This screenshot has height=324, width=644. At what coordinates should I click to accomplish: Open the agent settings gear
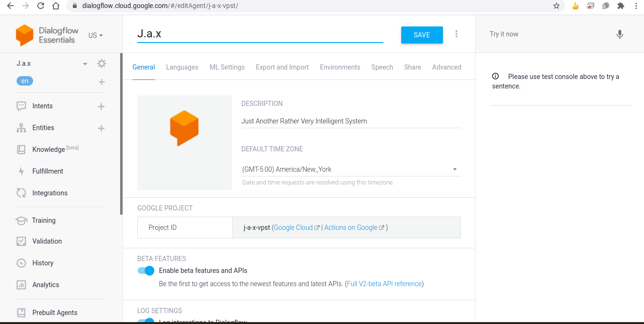(101, 63)
